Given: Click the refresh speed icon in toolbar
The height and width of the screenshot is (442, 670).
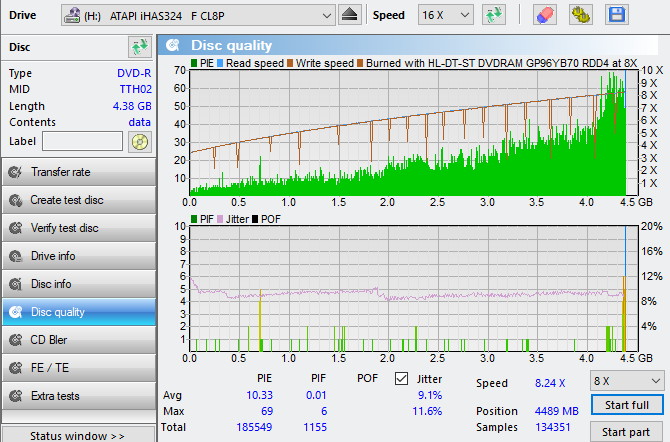Looking at the screenshot, I should (x=493, y=15).
